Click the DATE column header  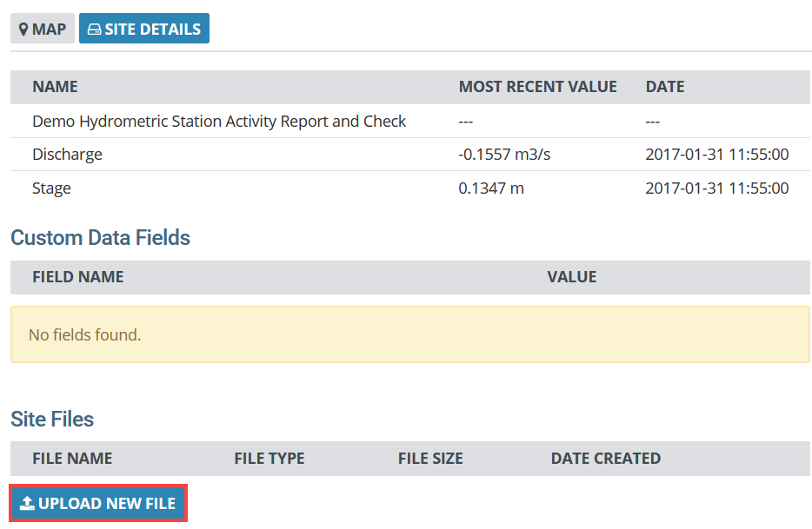[x=665, y=87]
